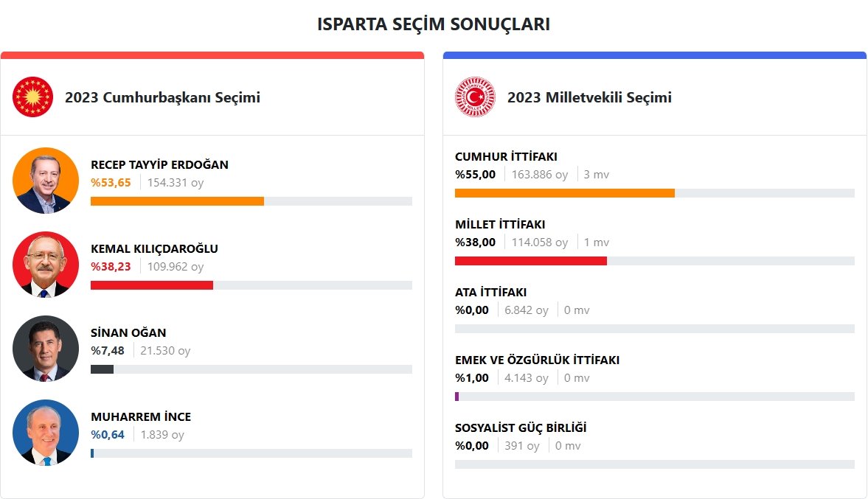This screenshot has height=499, width=868.
Task: Select the KEMAL KILIÇDAROĞLU candidate name
Action: pos(154,248)
